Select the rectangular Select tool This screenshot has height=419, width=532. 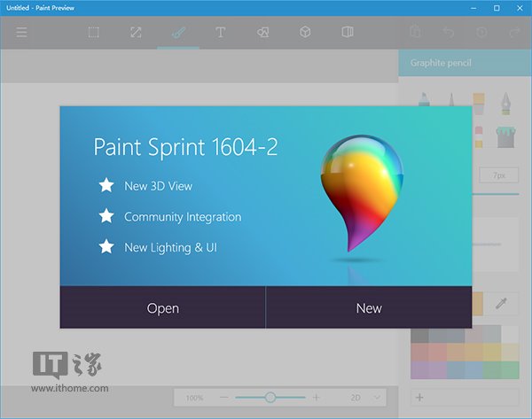(94, 33)
